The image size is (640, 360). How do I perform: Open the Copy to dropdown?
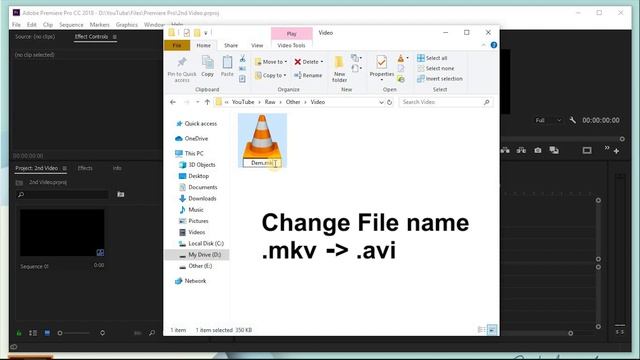pos(271,75)
